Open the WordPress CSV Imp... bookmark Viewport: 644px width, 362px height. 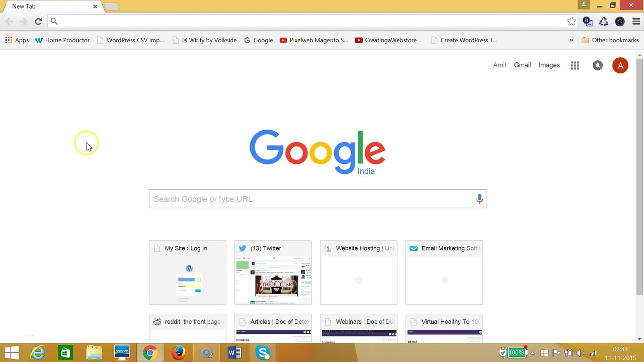pyautogui.click(x=130, y=40)
